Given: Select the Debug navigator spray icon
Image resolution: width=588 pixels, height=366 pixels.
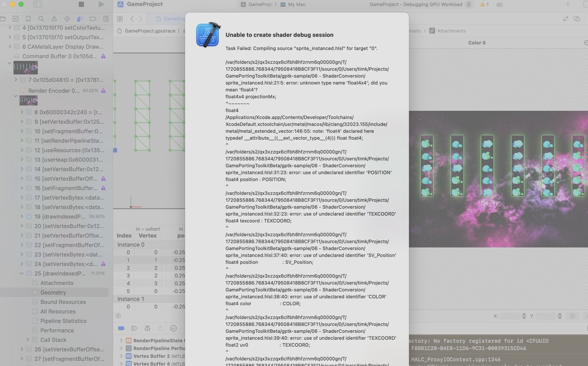Looking at the screenshot, I should (x=80, y=19).
